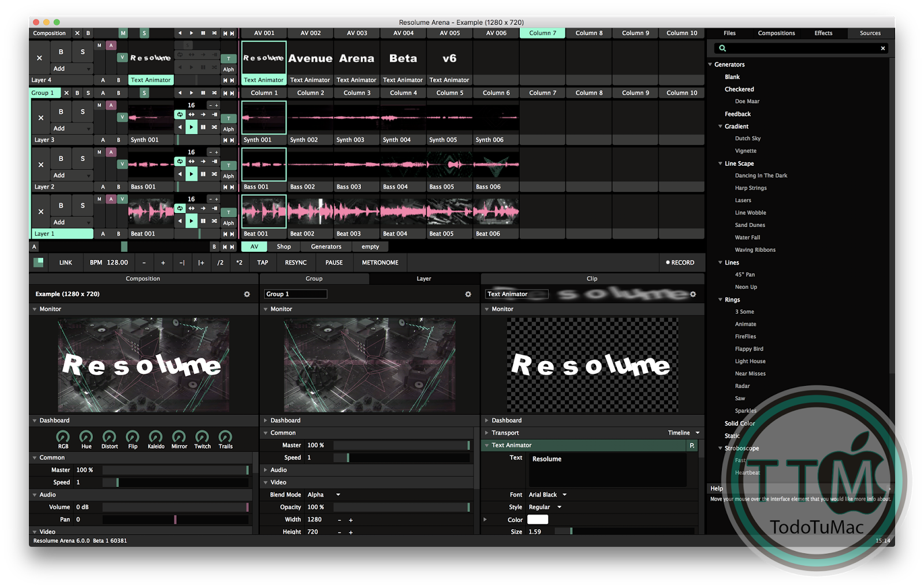Toggle Layer 4 bypass B button

point(61,52)
